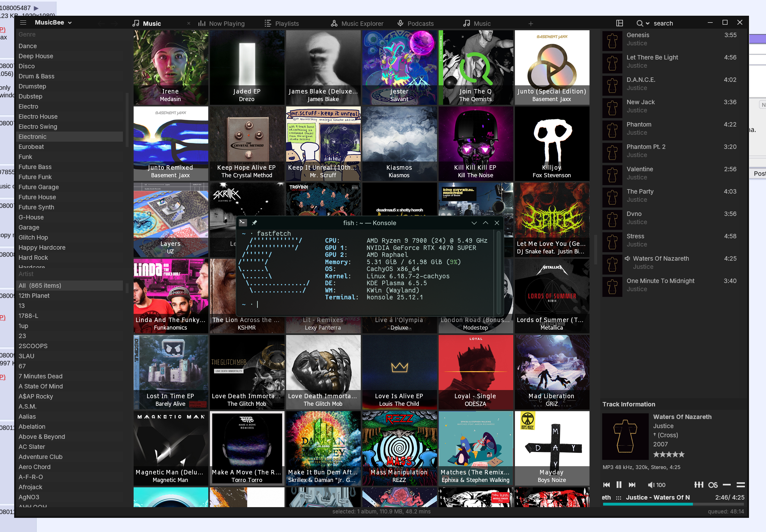Image resolution: width=766 pixels, height=532 pixels.
Task: Open the hamburger menu beside MusicBee
Action: (x=23, y=23)
